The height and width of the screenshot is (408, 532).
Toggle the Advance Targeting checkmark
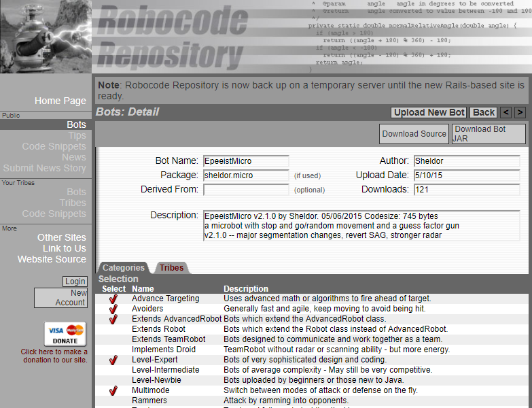(x=113, y=299)
